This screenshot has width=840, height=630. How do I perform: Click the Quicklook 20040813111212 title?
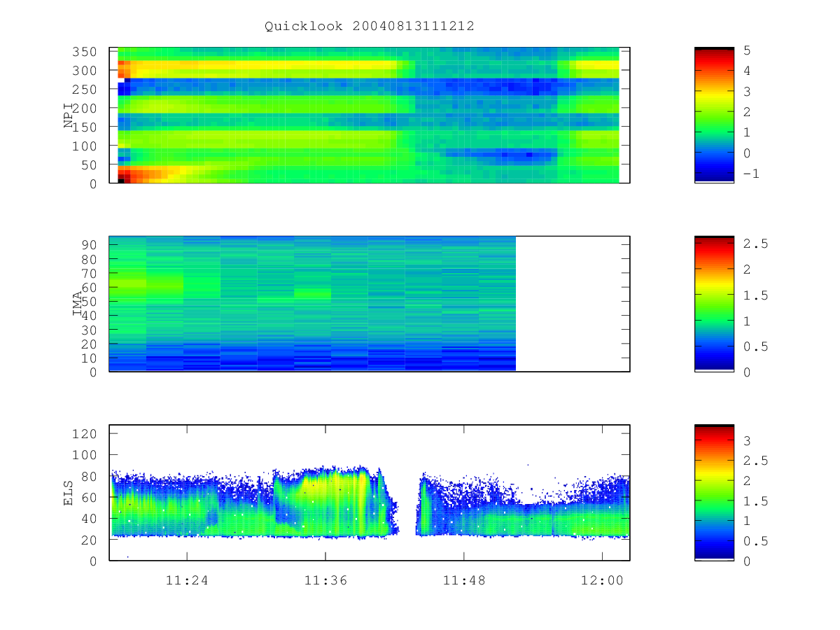pyautogui.click(x=370, y=27)
